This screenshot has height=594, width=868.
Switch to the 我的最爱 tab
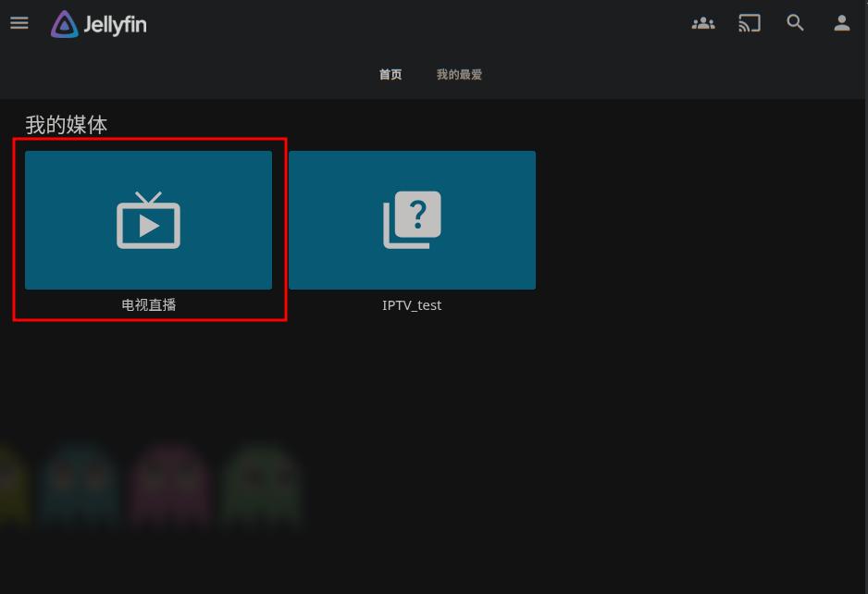(x=459, y=74)
